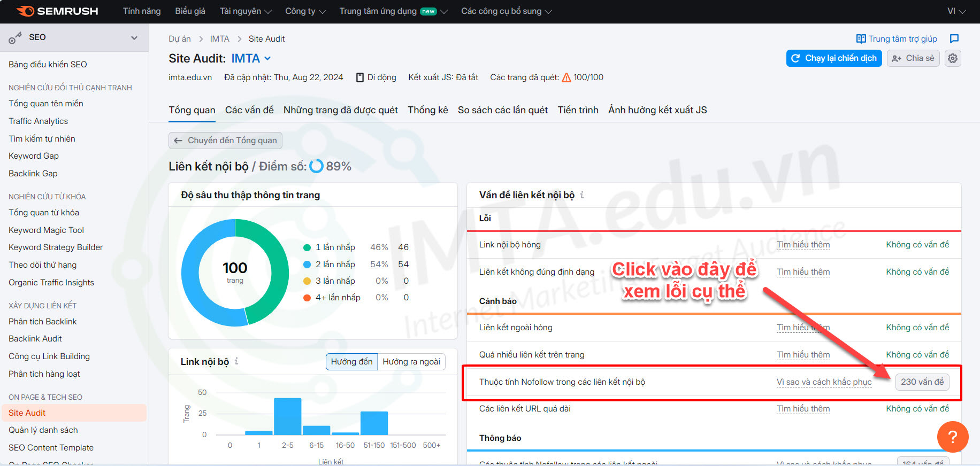Click Tìm hiểu thêm for Các liên kết URL quá dài
Screen dimensions: 980x466
coord(803,409)
